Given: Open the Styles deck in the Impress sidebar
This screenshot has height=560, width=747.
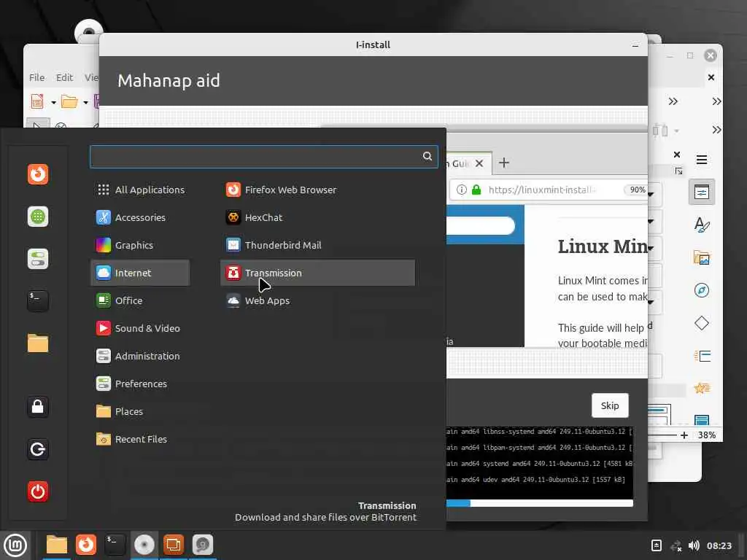Looking at the screenshot, I should 701,225.
